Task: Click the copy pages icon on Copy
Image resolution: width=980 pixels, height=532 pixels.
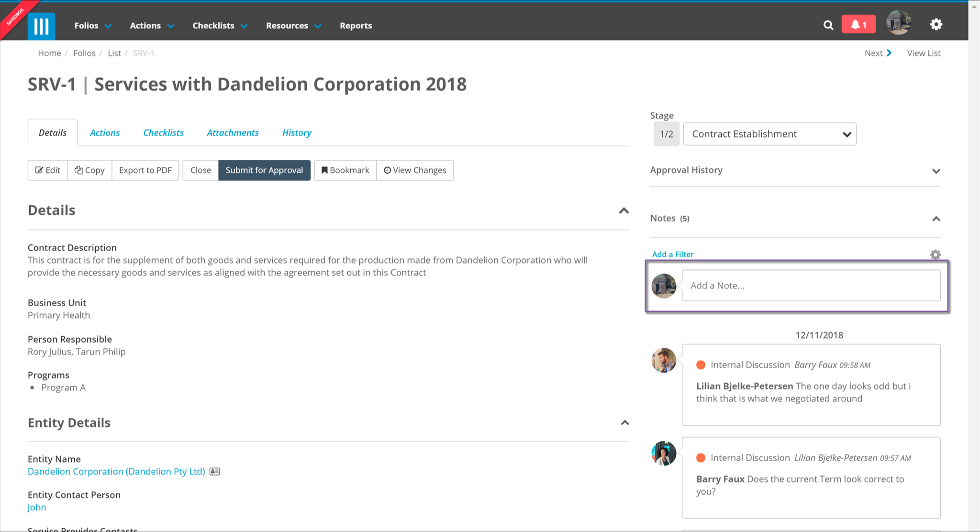Action: pyautogui.click(x=79, y=170)
